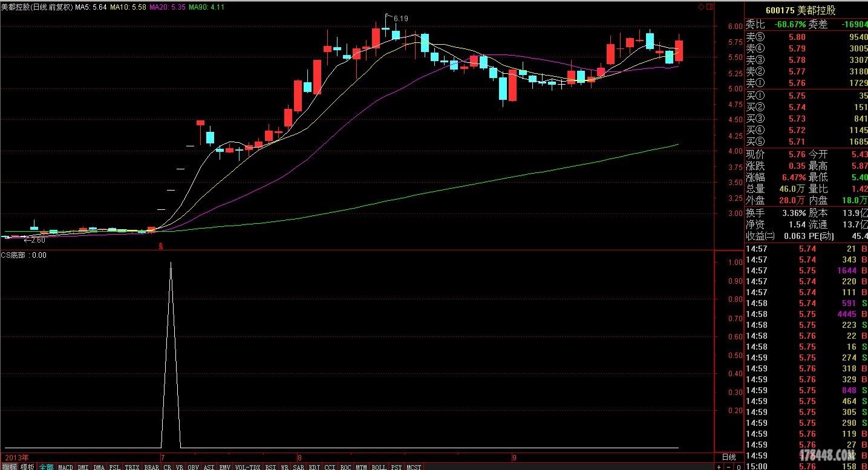Click the 外盘 28.0万 value
The width and height of the screenshot is (868, 470).
tap(793, 201)
